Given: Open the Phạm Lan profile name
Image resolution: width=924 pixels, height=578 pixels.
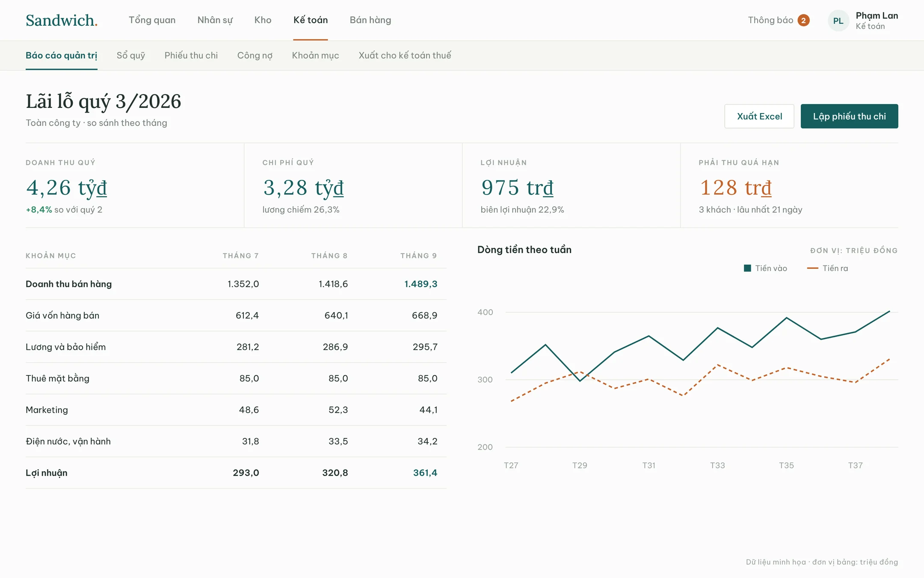Looking at the screenshot, I should pos(877,15).
